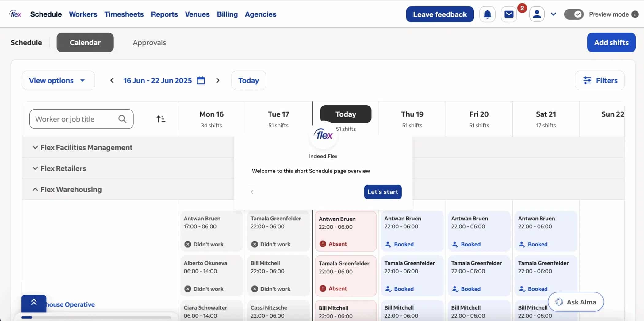
Task: Toggle the Preview mode switch
Action: 574,14
